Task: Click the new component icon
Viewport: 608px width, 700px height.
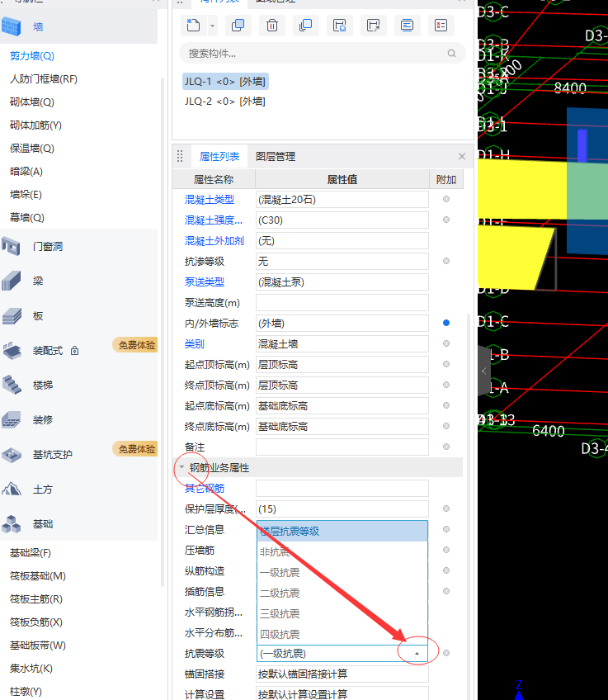Action: click(x=193, y=25)
